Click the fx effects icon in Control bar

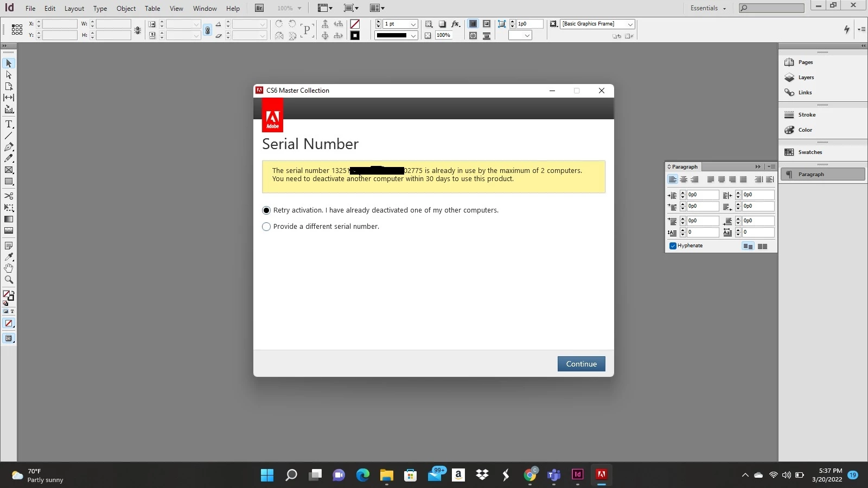(456, 24)
